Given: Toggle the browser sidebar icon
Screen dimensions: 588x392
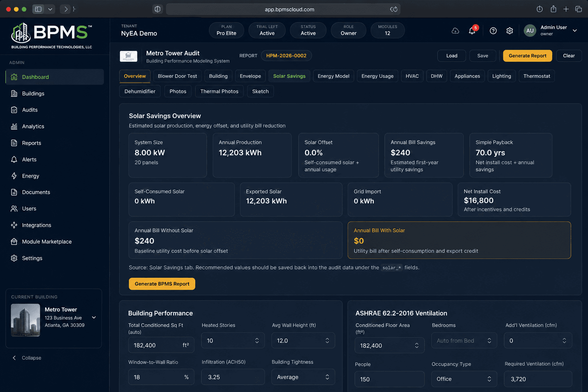Looking at the screenshot, I should [38, 9].
